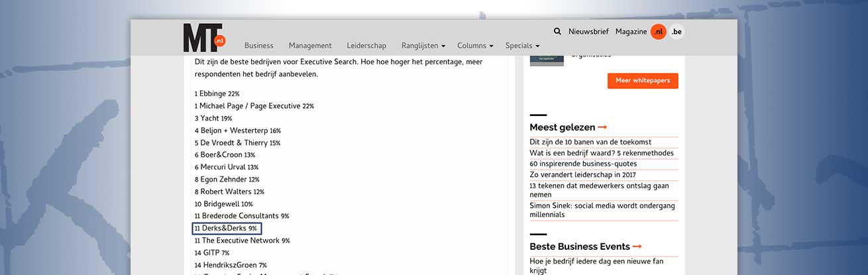Select the '6 Mercuri Urval 13%' entry
868x275 pixels.
[x=227, y=167]
